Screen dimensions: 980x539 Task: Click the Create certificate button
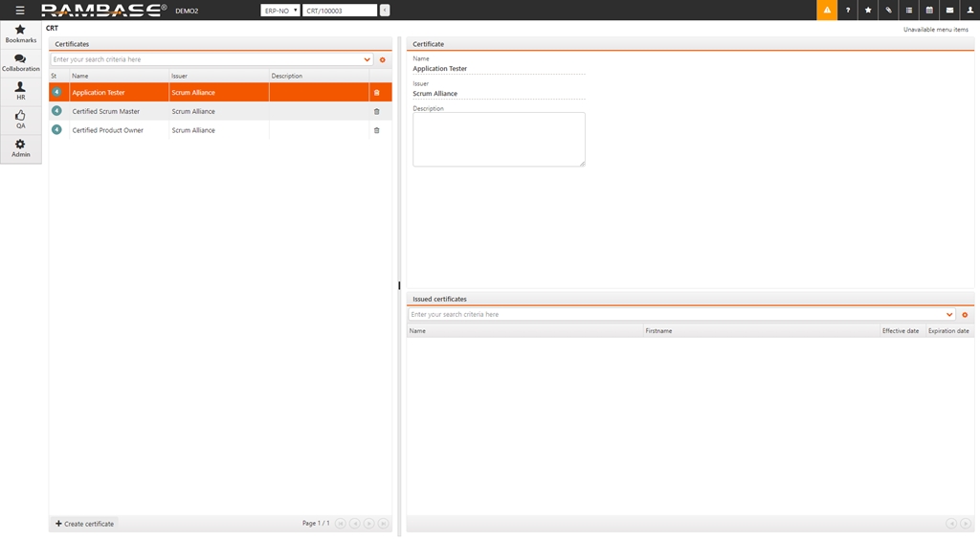[85, 524]
